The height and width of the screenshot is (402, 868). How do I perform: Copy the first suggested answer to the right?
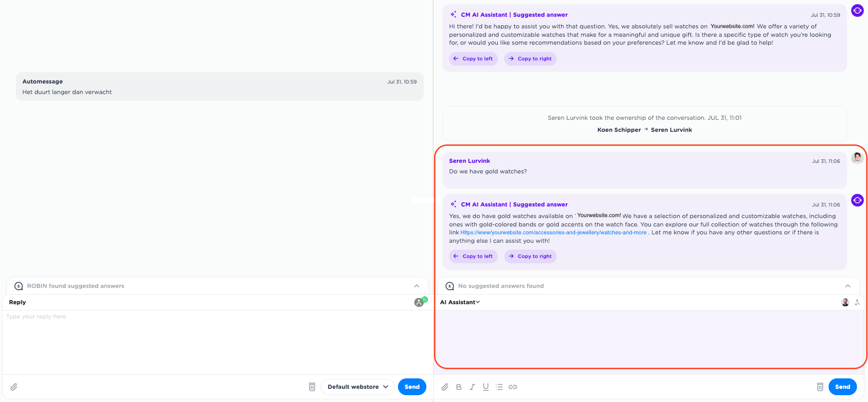coord(530,59)
